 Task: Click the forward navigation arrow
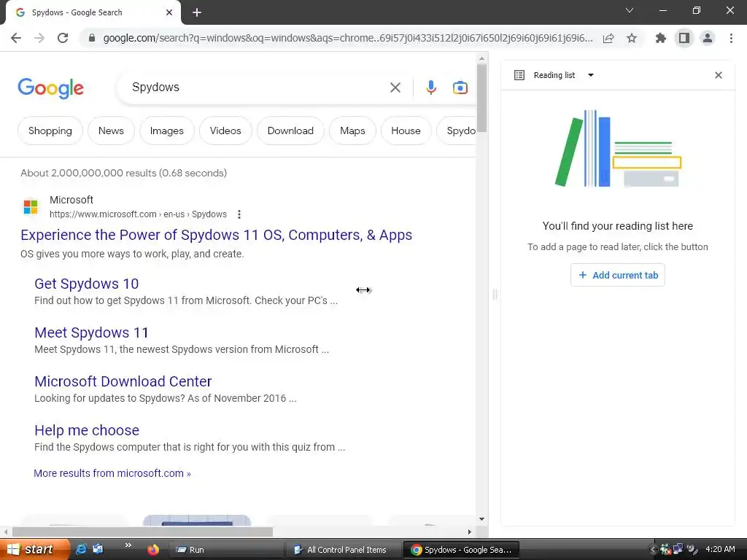pos(39,38)
